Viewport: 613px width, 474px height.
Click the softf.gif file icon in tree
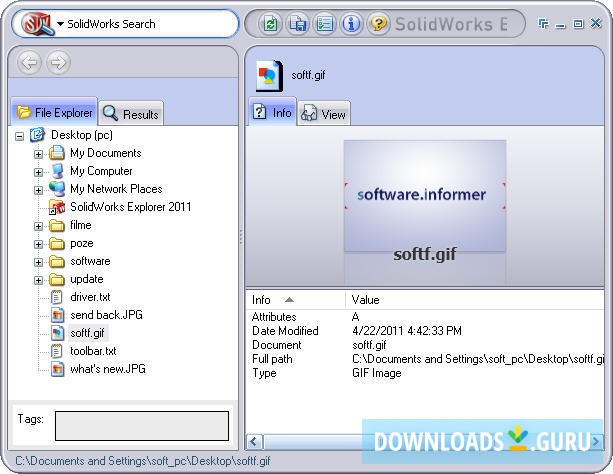pos(57,333)
